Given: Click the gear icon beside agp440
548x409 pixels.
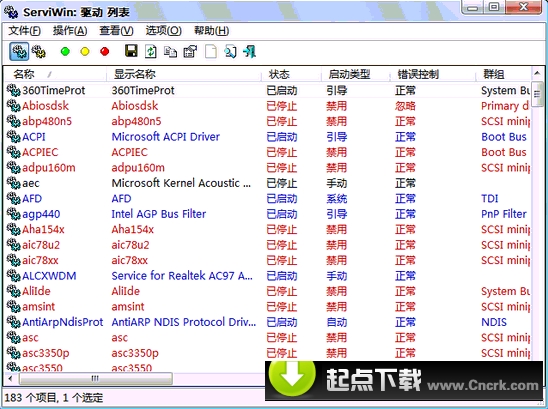Looking at the screenshot, I should (13, 214).
